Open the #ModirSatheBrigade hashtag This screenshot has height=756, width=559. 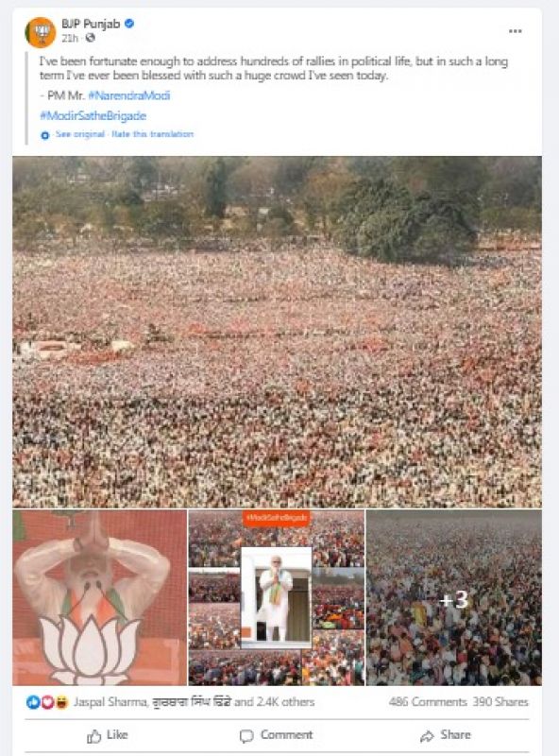93,115
